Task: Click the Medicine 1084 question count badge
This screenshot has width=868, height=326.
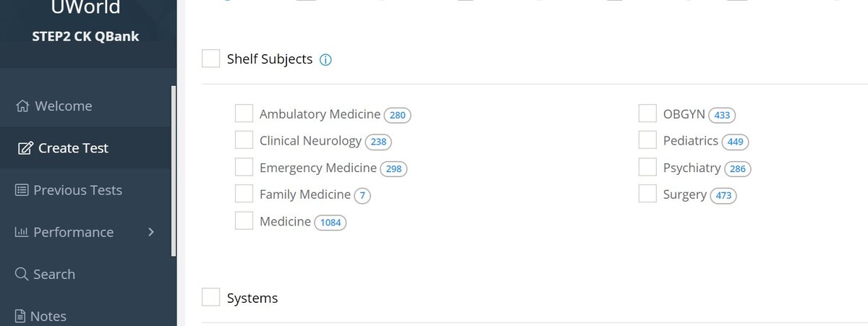Action: (x=330, y=222)
